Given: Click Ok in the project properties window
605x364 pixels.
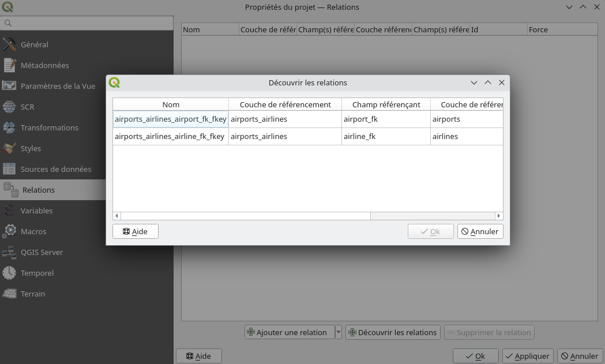Looking at the screenshot, I should click(475, 357).
